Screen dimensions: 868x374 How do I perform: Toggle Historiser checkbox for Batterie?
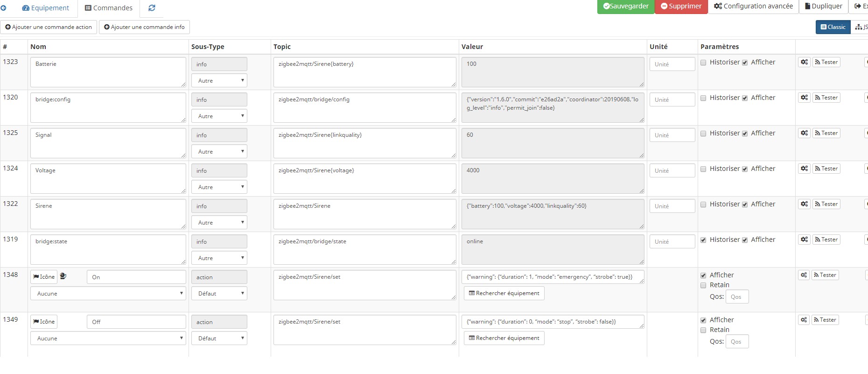pos(703,63)
